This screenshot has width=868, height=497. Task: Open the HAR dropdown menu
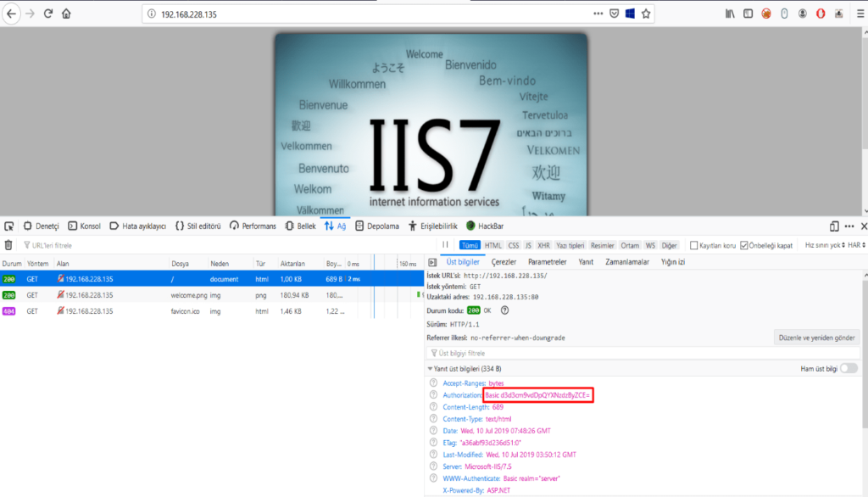[x=856, y=245]
